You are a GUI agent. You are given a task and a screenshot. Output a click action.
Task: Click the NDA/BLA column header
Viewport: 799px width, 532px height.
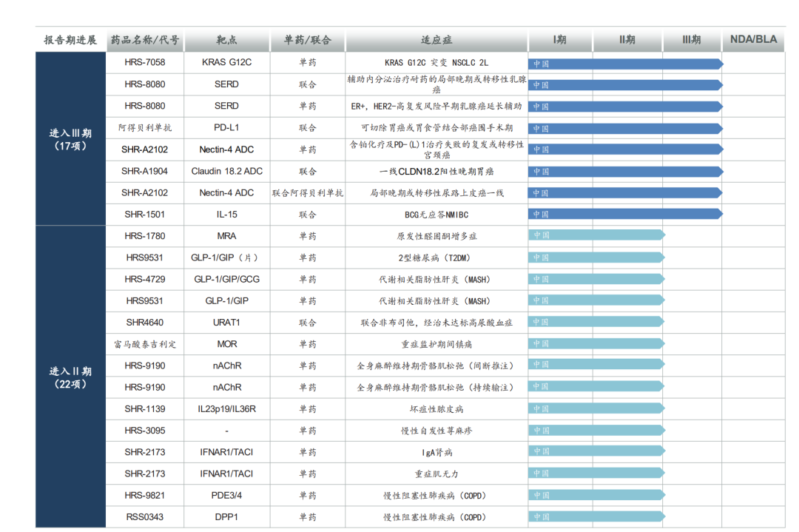754,40
